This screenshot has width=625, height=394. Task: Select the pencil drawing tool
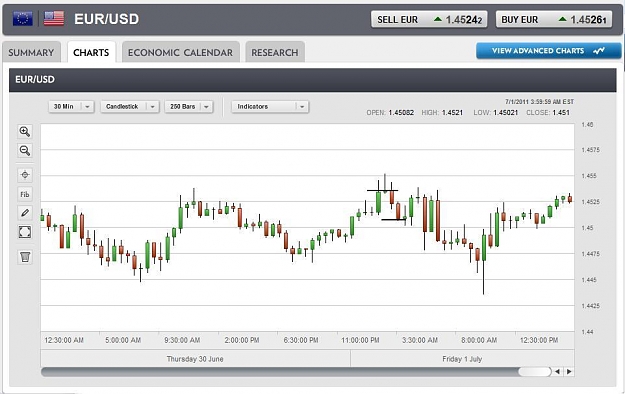pyautogui.click(x=25, y=213)
